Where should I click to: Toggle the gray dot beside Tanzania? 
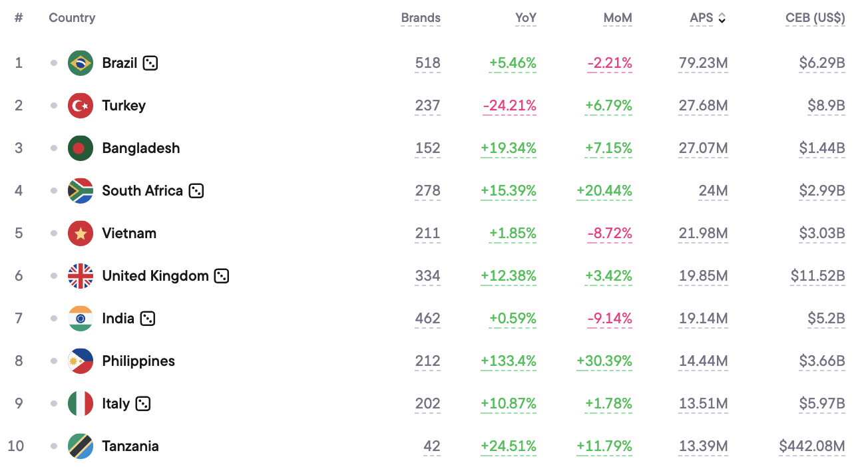pos(54,446)
